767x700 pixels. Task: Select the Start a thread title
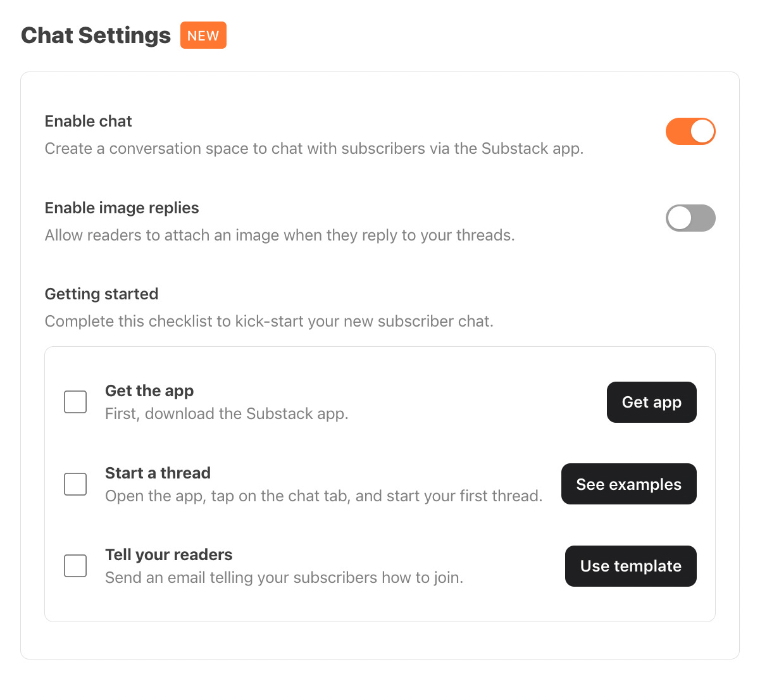(158, 473)
